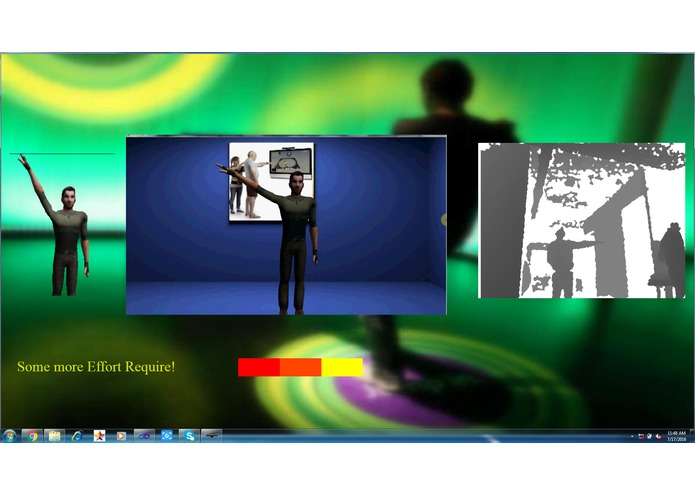This screenshot has height=494, width=695.
Task: Click the red segment of effort bar
Action: click(259, 367)
